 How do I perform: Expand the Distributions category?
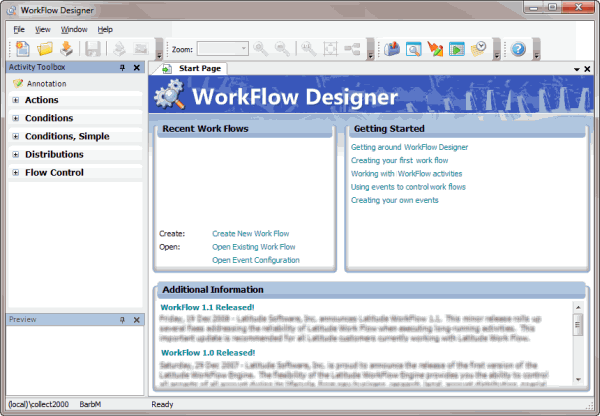tap(15, 154)
